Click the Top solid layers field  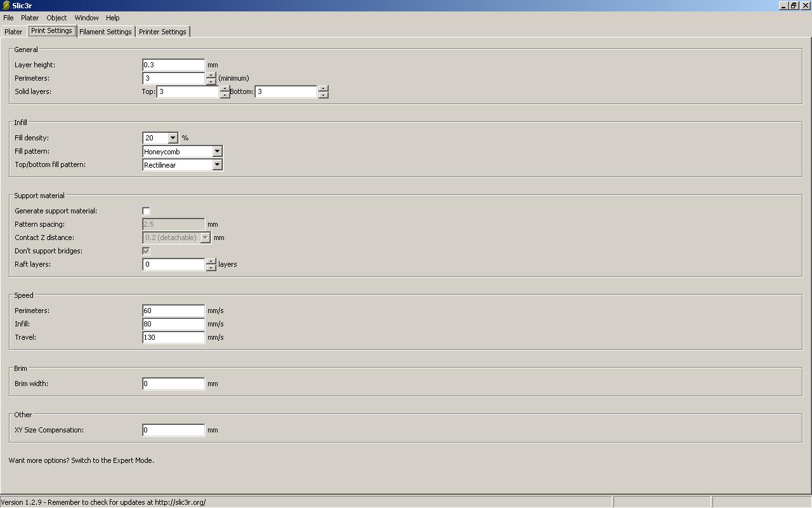click(188, 91)
